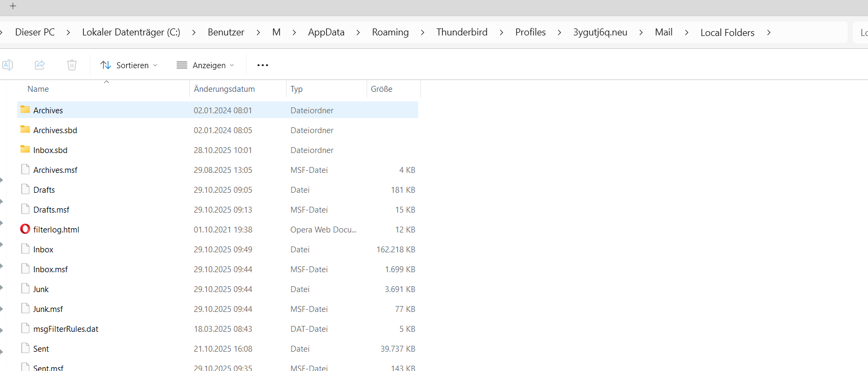Click the rename icon in toolbar

(8, 65)
